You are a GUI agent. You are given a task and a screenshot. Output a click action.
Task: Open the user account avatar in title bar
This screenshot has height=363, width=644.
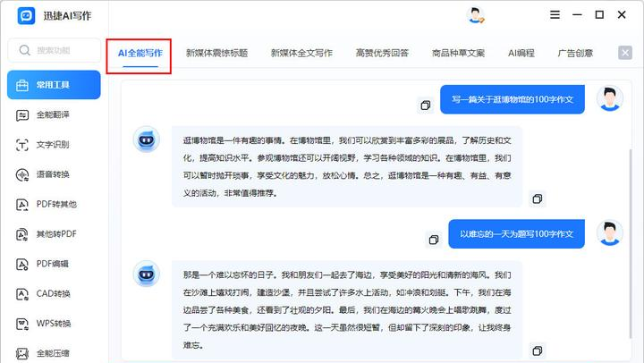point(475,15)
